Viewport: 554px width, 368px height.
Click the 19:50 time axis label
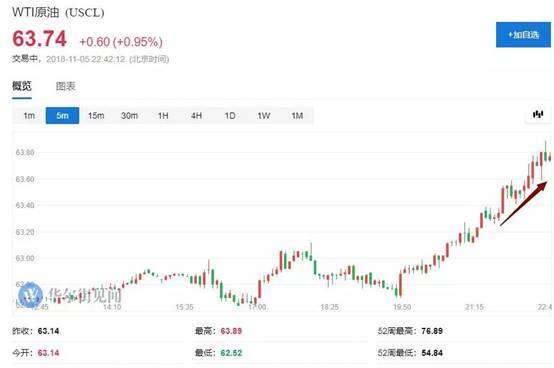point(402,307)
